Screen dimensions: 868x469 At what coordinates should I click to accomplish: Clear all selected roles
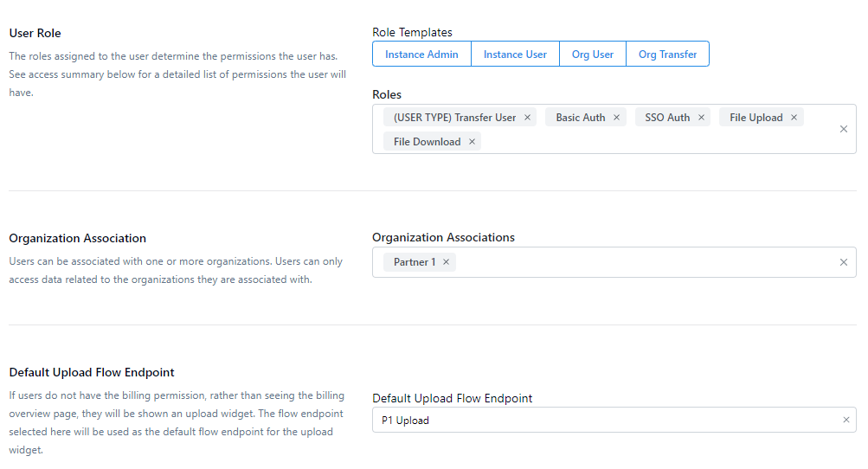pyautogui.click(x=844, y=130)
